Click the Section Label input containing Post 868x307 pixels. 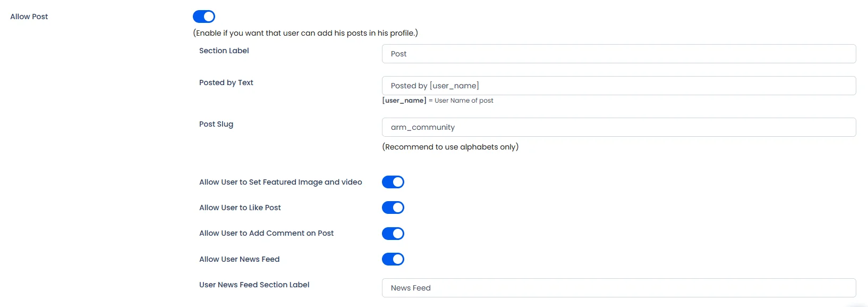(619, 54)
